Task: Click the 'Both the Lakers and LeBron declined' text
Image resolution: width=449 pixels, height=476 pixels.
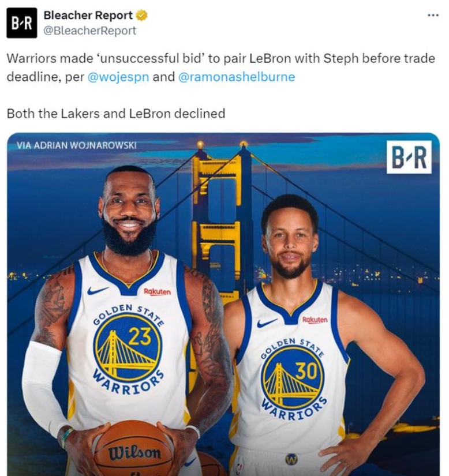Action: (116, 114)
